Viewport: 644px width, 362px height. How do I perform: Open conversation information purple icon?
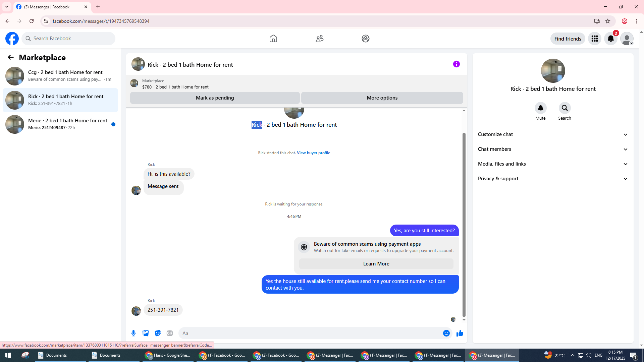coord(456,64)
